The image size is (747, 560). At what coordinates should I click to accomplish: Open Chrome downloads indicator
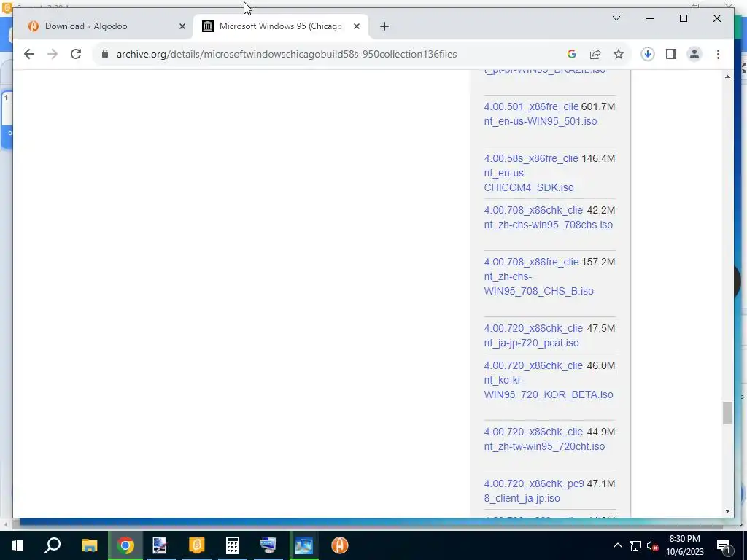tap(648, 54)
